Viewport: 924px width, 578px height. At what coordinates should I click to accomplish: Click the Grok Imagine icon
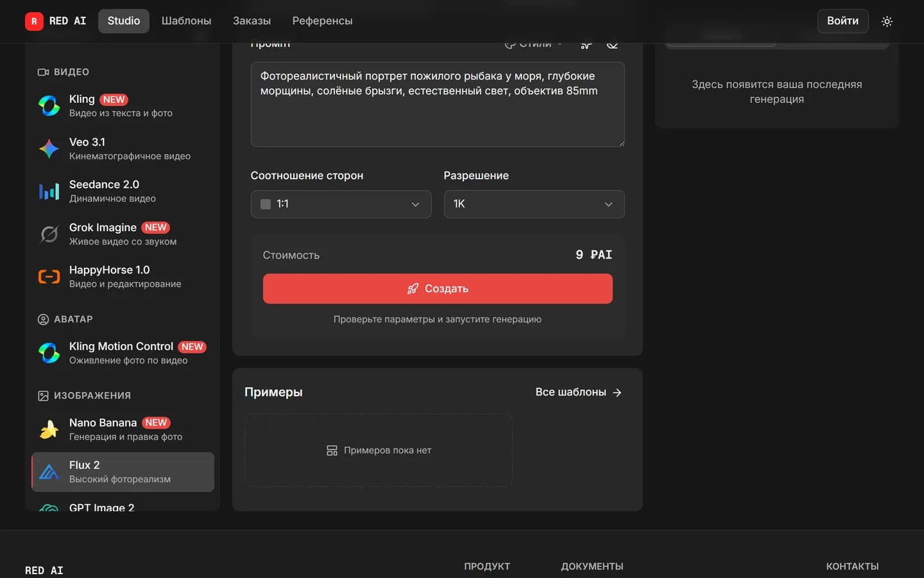pos(49,234)
